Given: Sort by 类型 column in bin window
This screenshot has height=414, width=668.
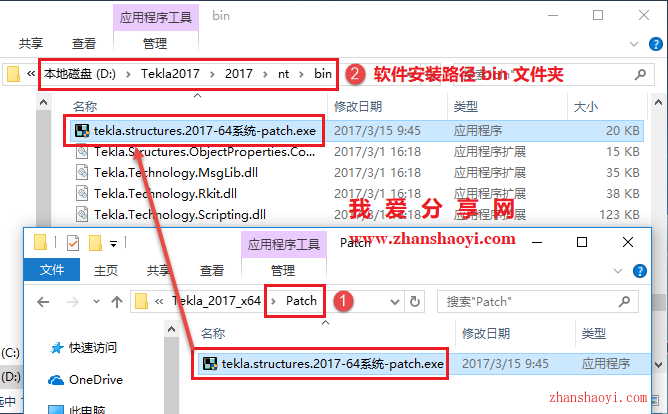Looking at the screenshot, I should [x=466, y=106].
